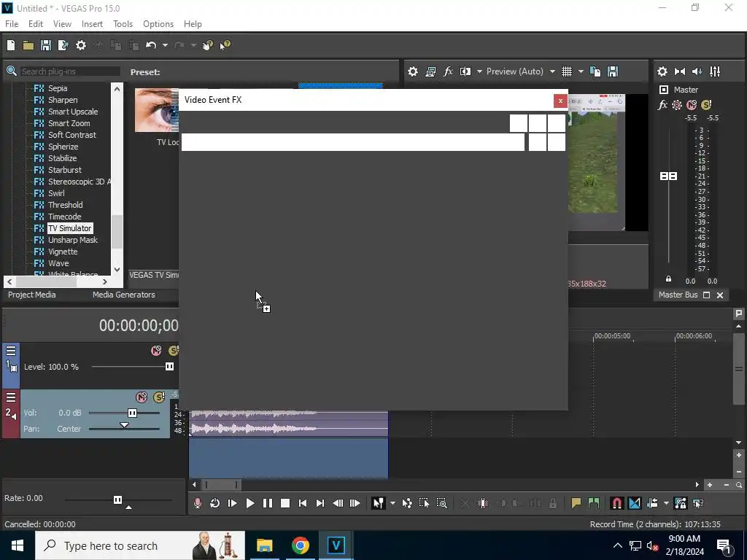The height and width of the screenshot is (560, 747).
Task: Click Play From Start button
Action: click(x=233, y=503)
